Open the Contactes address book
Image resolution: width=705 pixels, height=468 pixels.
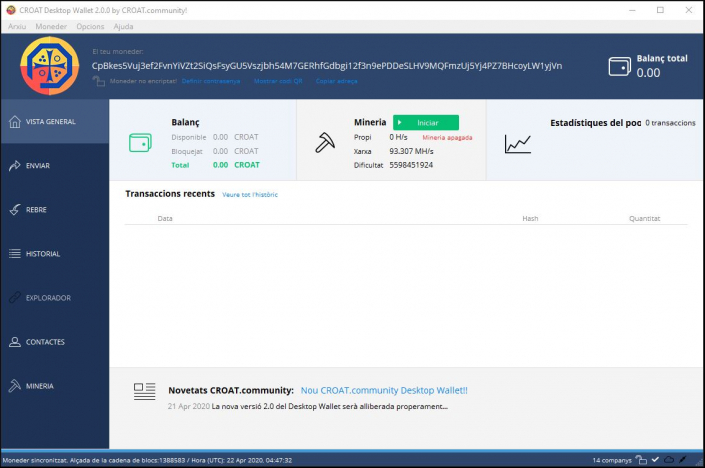click(54, 342)
